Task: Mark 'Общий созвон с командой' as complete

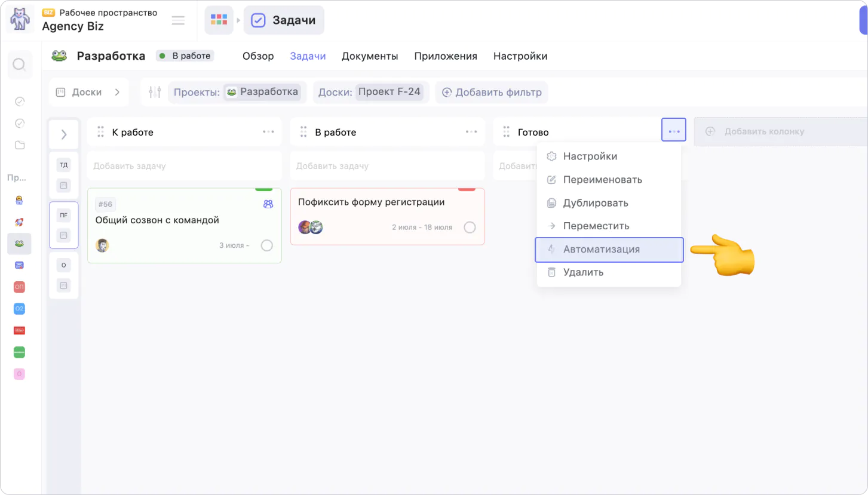Action: click(266, 245)
